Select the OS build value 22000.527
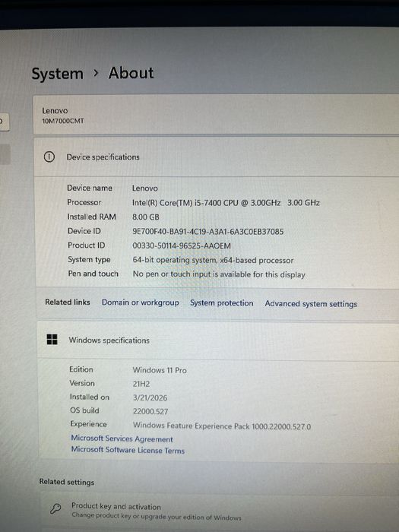Viewport: 399px width, 532px height. pyautogui.click(x=150, y=412)
